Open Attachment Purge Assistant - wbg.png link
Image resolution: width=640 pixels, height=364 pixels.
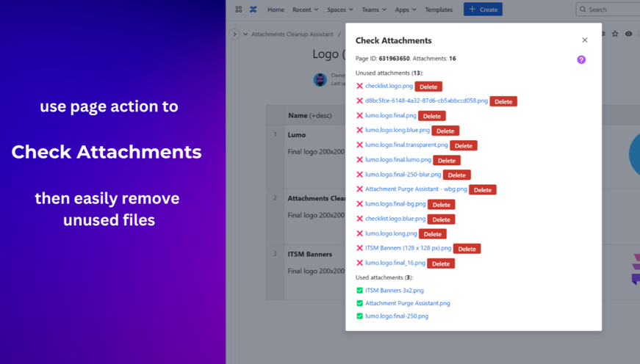tap(416, 189)
